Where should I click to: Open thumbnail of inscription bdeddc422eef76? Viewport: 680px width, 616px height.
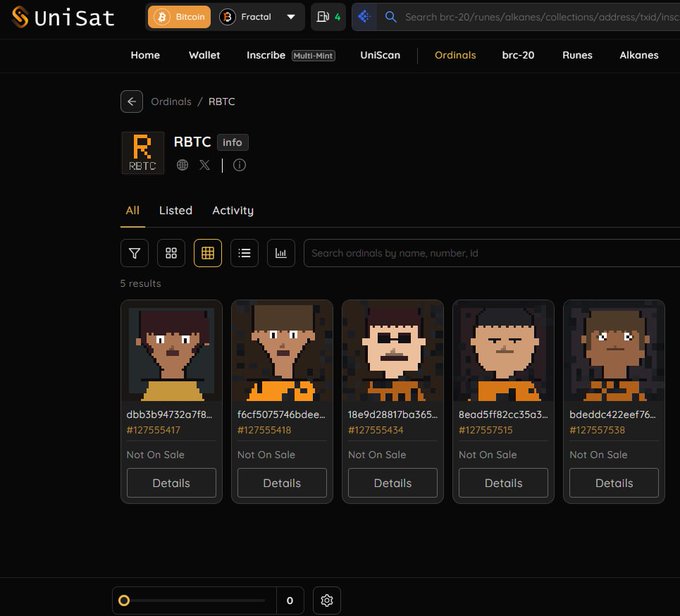614,352
